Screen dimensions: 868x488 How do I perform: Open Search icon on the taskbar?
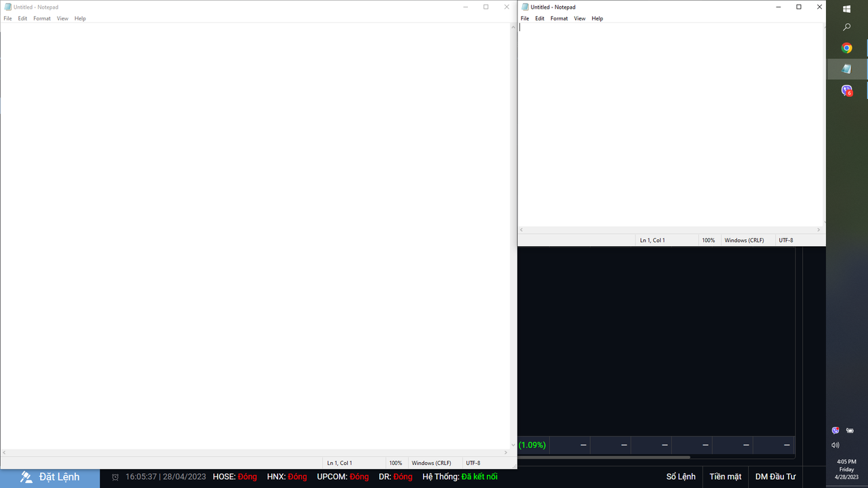(847, 28)
